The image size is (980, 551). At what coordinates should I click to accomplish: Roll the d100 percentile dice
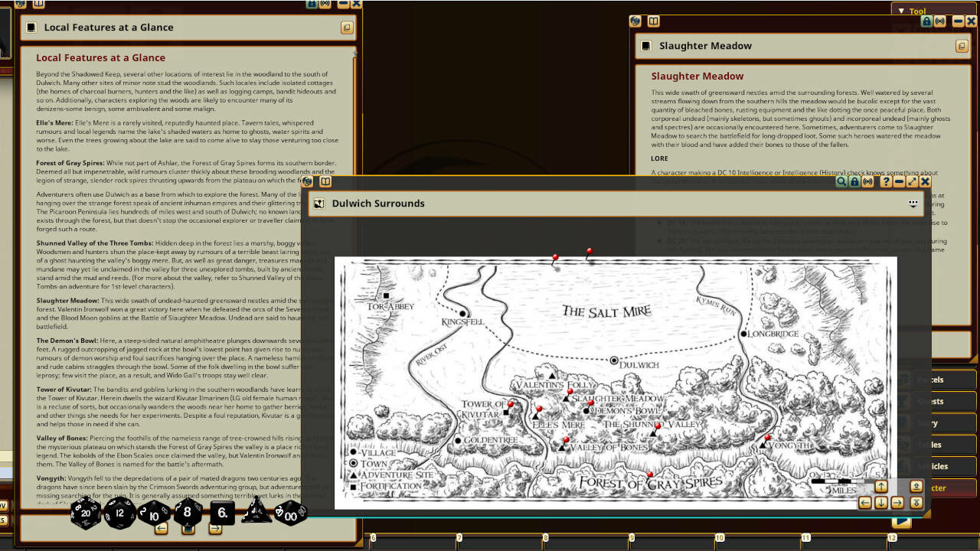click(x=289, y=514)
